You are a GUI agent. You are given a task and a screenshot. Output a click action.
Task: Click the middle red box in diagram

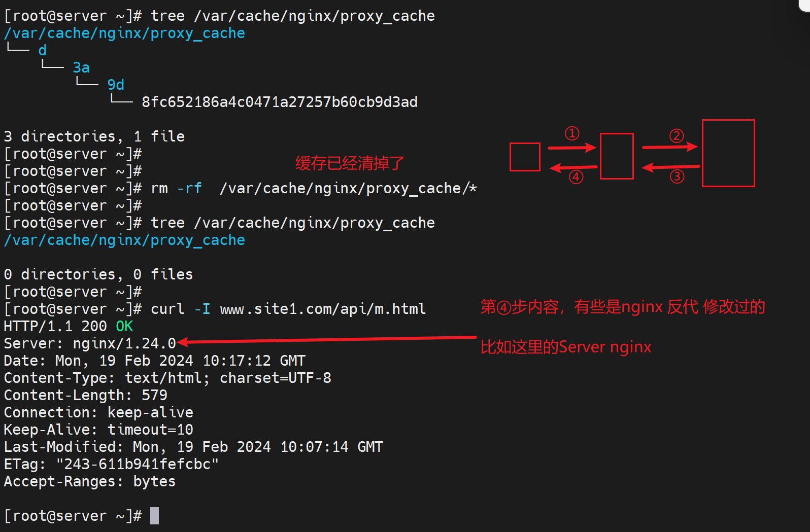click(x=617, y=156)
